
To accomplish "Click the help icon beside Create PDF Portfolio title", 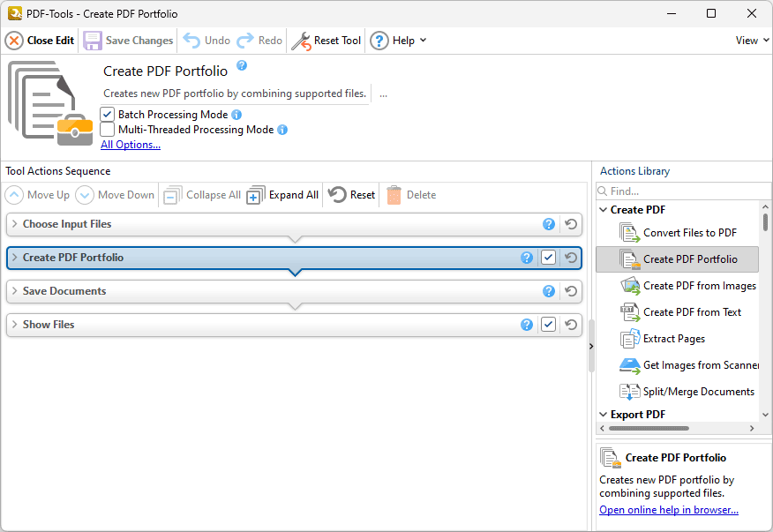I will [x=242, y=65].
